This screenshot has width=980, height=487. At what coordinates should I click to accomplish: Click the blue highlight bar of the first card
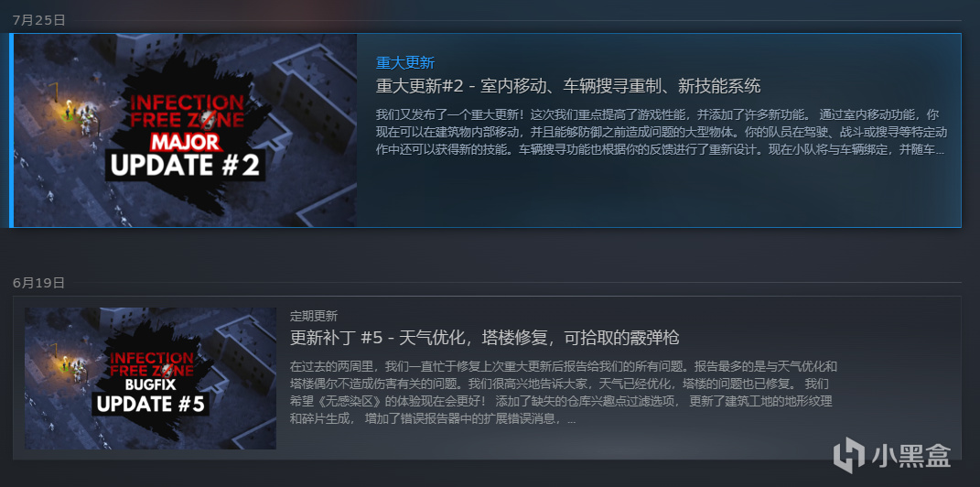pos(11,130)
